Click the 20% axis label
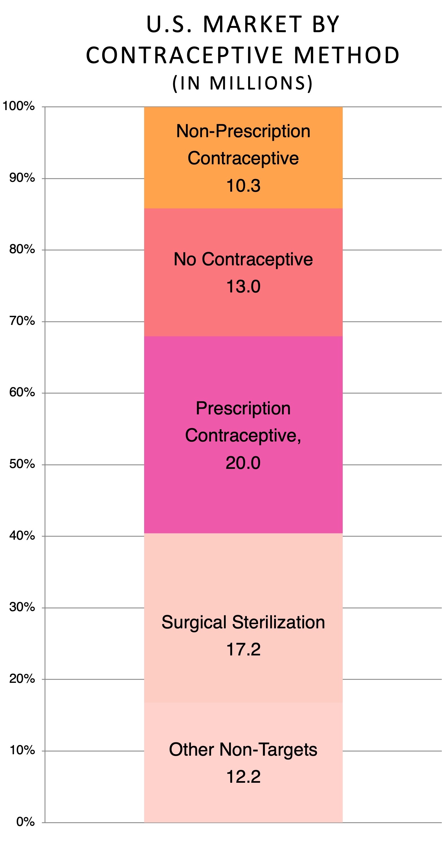Screen dimensions: 442x868 22,679
